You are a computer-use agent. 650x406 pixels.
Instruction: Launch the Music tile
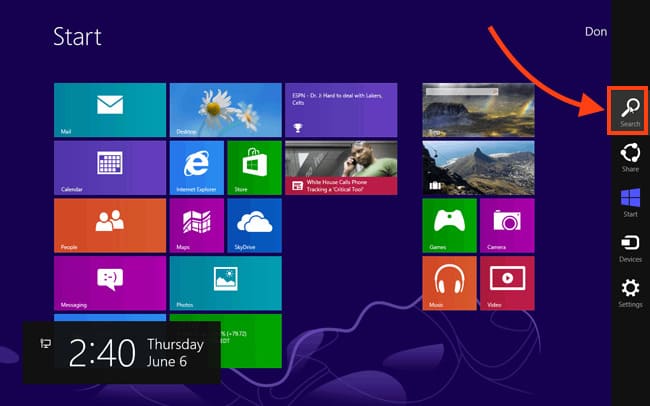pos(449,283)
